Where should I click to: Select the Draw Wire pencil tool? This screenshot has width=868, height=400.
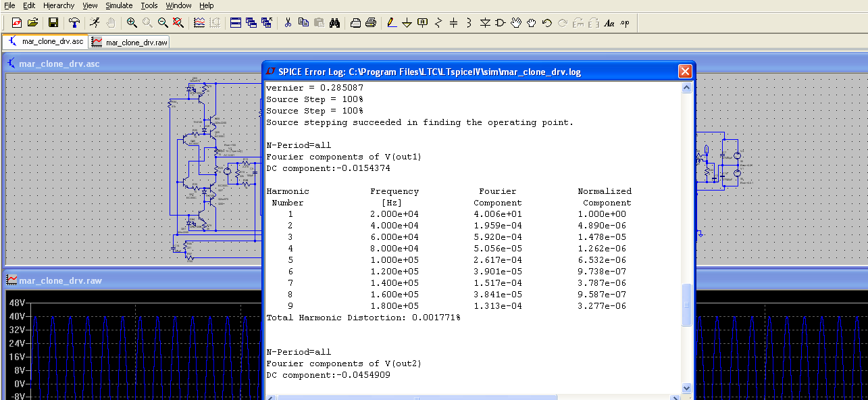click(x=392, y=22)
